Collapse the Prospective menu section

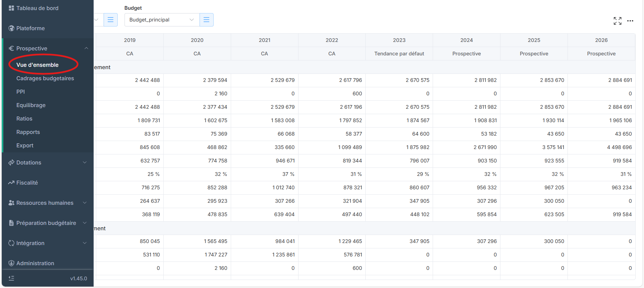(x=86, y=48)
